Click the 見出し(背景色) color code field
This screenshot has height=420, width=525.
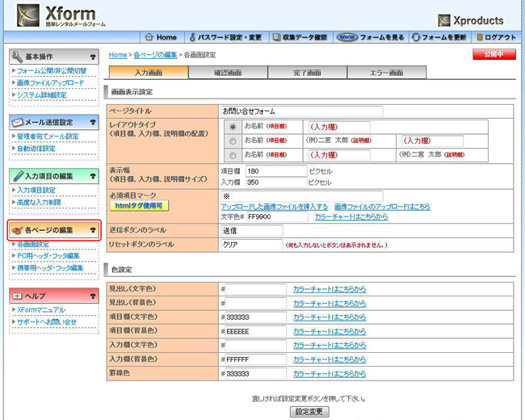tap(256, 303)
